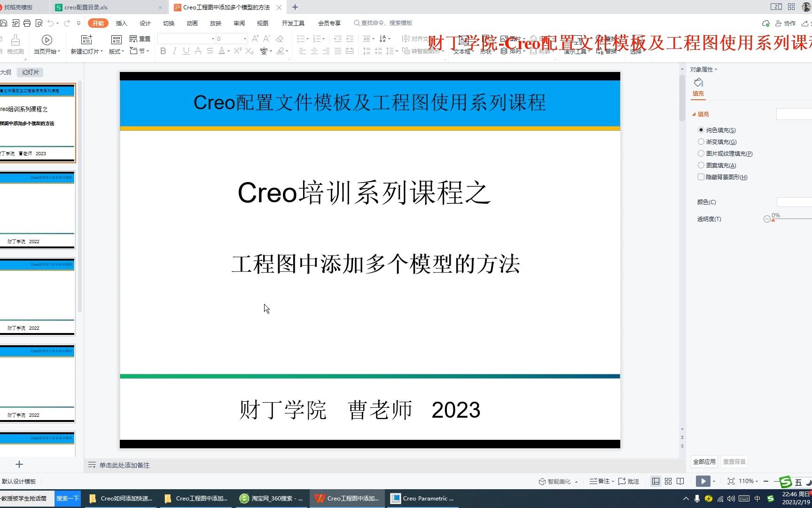Apply Subscript formatting

250,51
